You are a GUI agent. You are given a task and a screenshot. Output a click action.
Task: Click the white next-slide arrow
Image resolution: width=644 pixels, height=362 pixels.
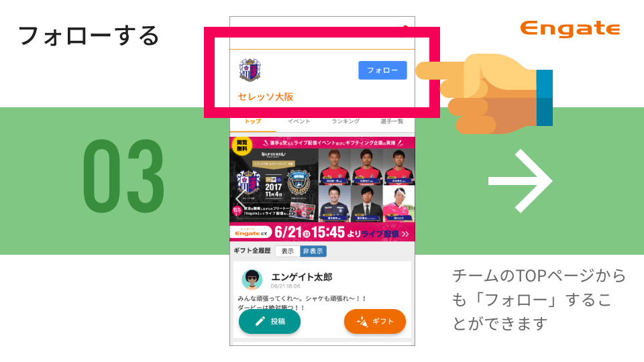coord(521,181)
